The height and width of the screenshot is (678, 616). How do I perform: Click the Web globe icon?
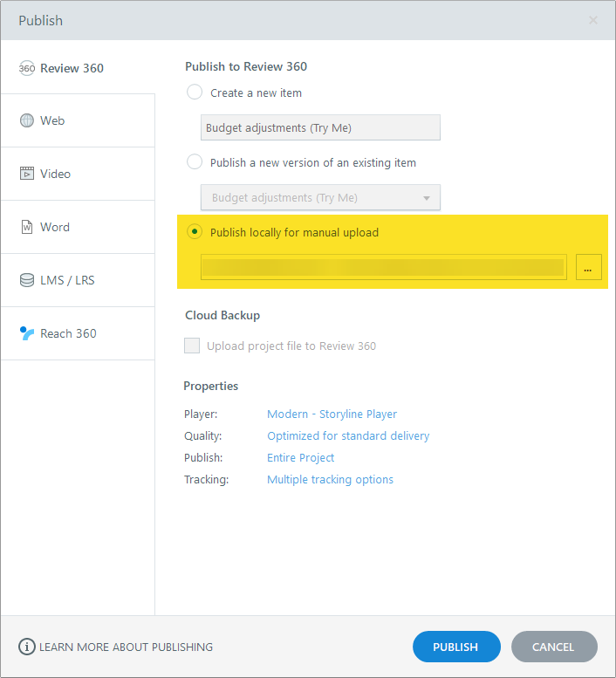(x=27, y=120)
